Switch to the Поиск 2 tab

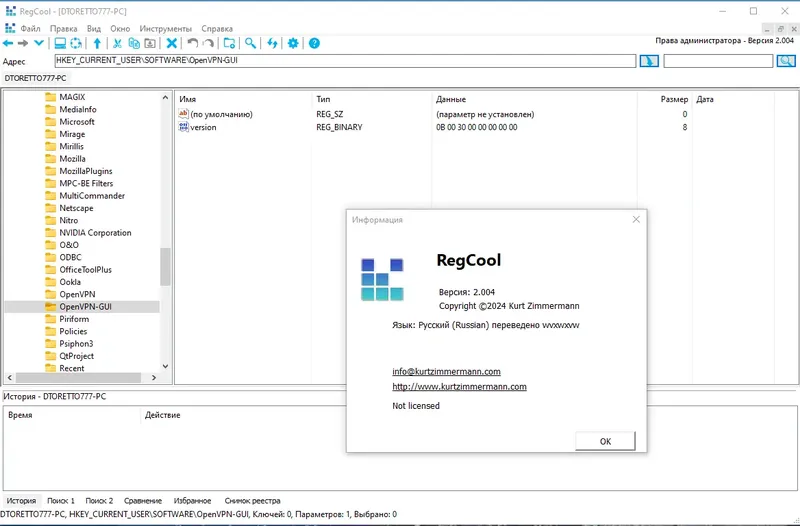[99, 500]
